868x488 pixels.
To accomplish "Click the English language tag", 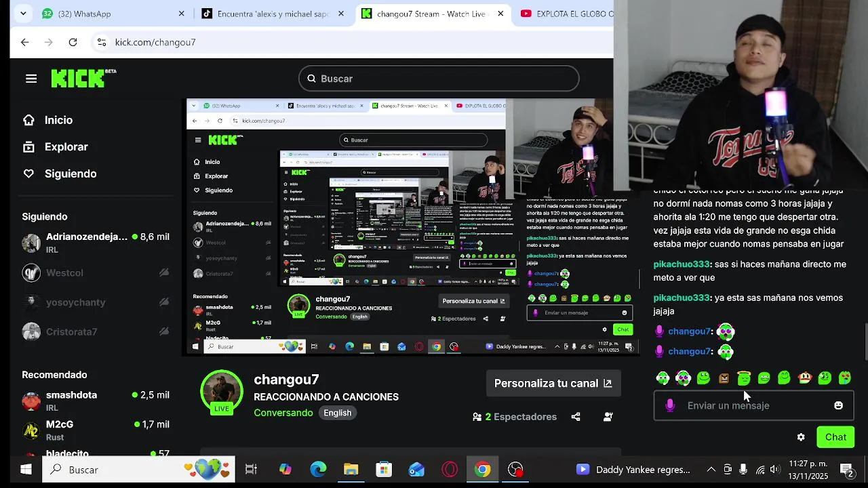I will coord(338,413).
